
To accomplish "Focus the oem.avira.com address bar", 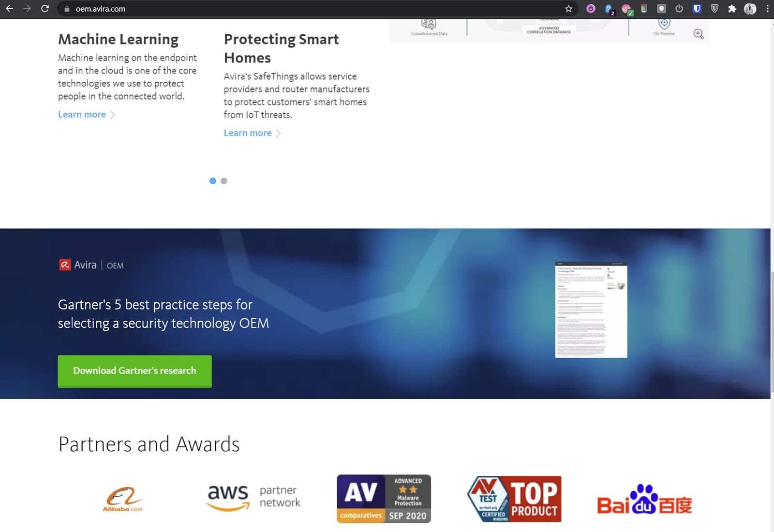I will click(317, 9).
